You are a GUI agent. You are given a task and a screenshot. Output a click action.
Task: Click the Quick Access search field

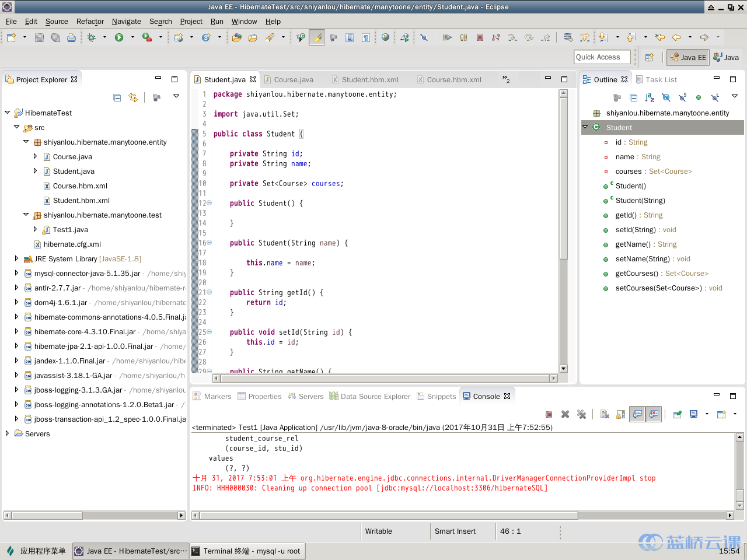(602, 57)
